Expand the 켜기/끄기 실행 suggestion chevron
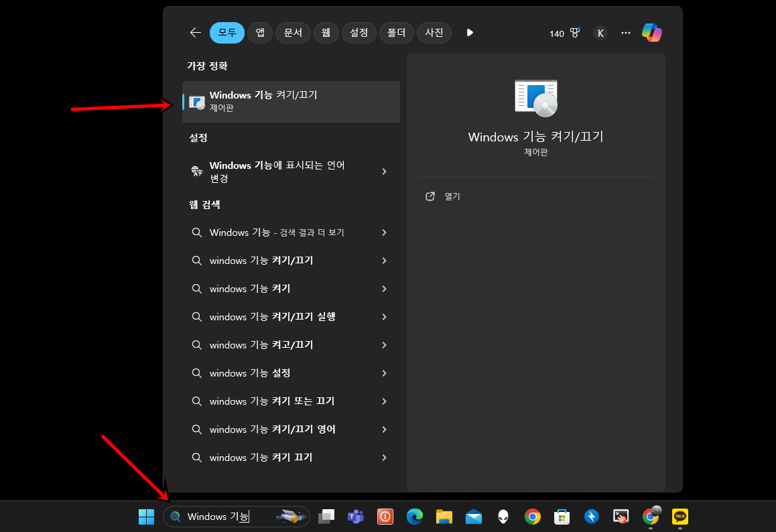Image resolution: width=776 pixels, height=532 pixels. (x=384, y=317)
